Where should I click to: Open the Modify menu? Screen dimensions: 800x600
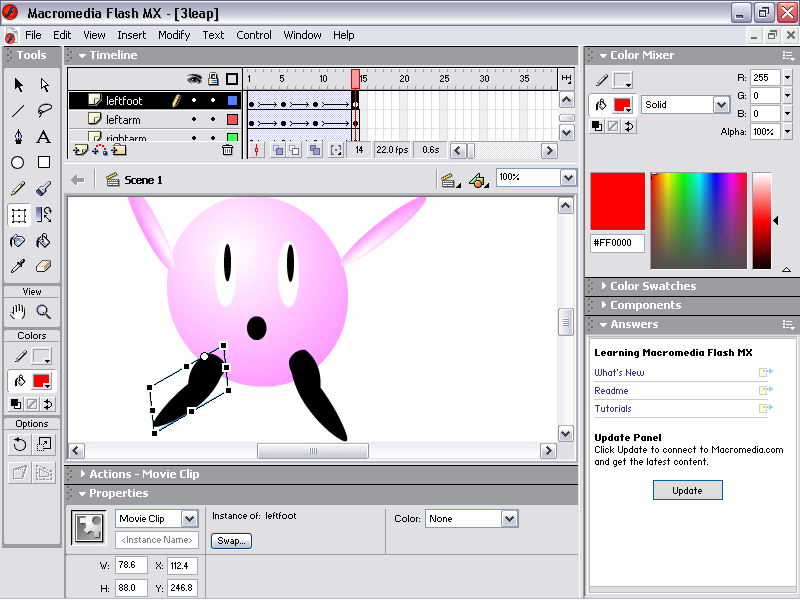pos(174,35)
